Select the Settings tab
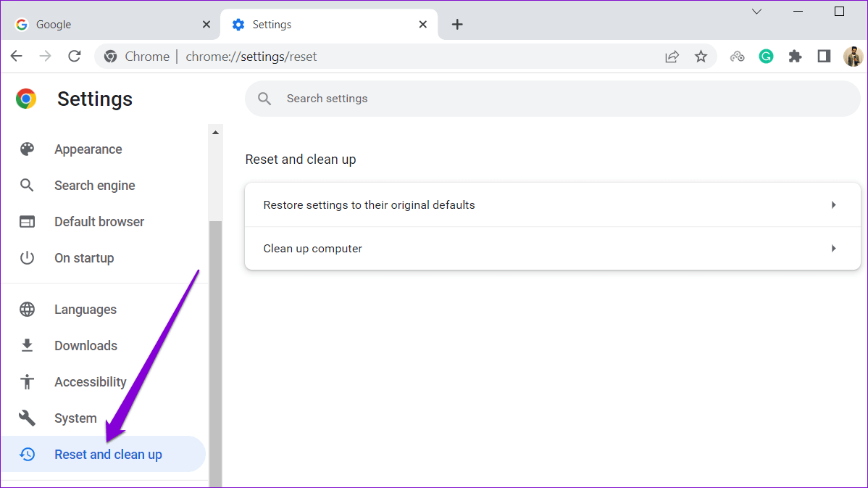This screenshot has width=868, height=488. [x=329, y=25]
